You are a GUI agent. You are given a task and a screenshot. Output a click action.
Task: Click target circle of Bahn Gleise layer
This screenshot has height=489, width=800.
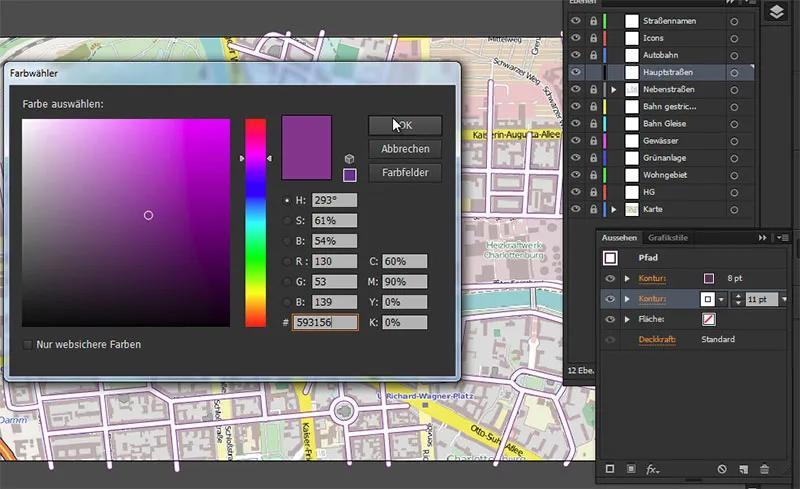point(734,124)
